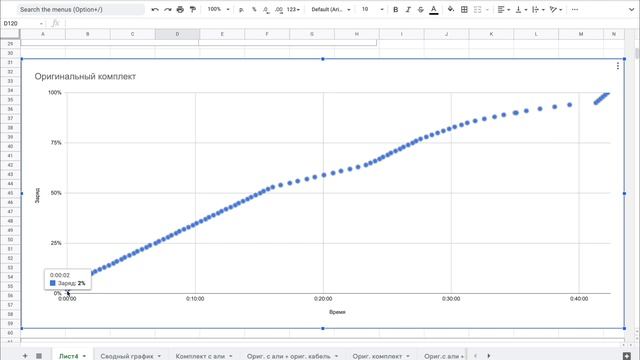Open text wrapping dropdown
Image resolution: width=640 pixels, height=360 pixels.
(538, 9)
